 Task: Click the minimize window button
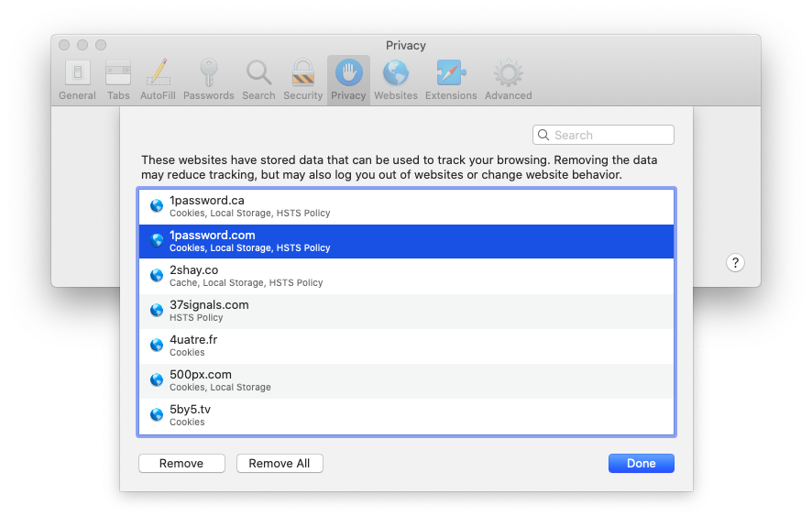click(82, 45)
